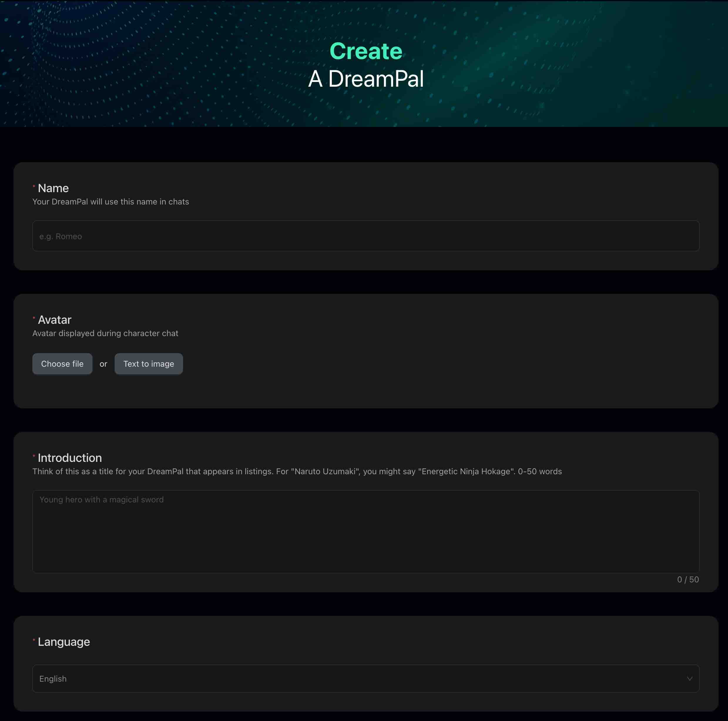Open the Language dropdown showing English
The height and width of the screenshot is (721, 728).
point(365,678)
